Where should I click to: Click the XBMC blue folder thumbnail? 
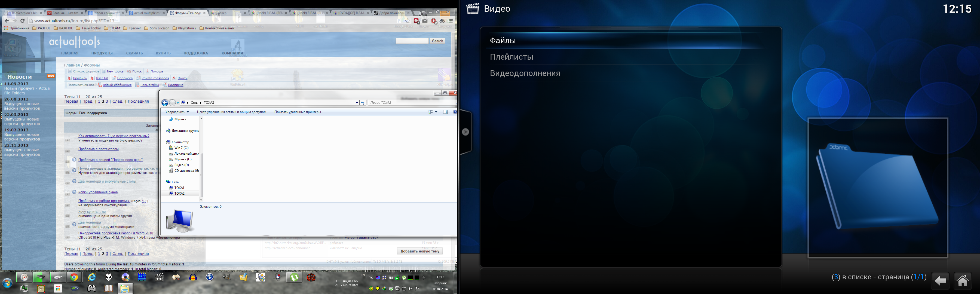(x=877, y=188)
